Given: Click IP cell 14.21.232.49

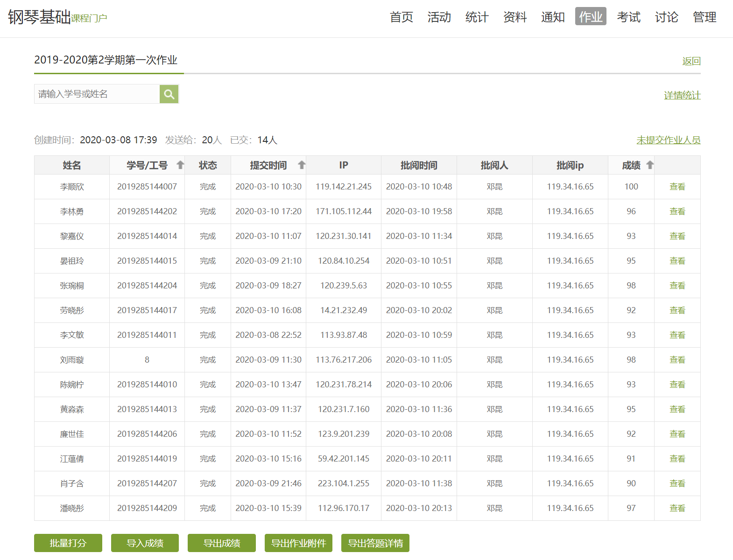Looking at the screenshot, I should [344, 310].
